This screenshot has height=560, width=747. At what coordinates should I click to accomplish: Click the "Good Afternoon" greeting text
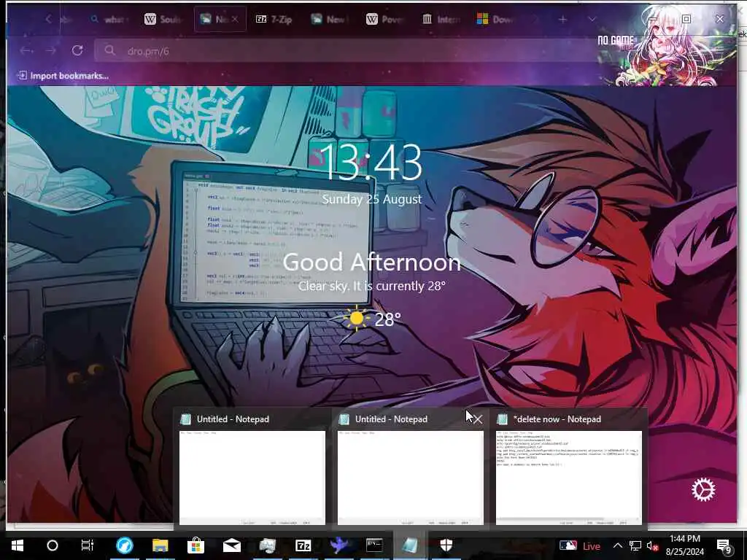click(371, 262)
